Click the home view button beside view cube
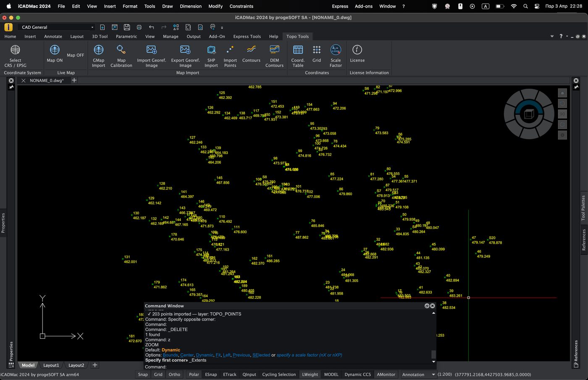Image resolution: width=588 pixels, height=380 pixels. coord(562,92)
